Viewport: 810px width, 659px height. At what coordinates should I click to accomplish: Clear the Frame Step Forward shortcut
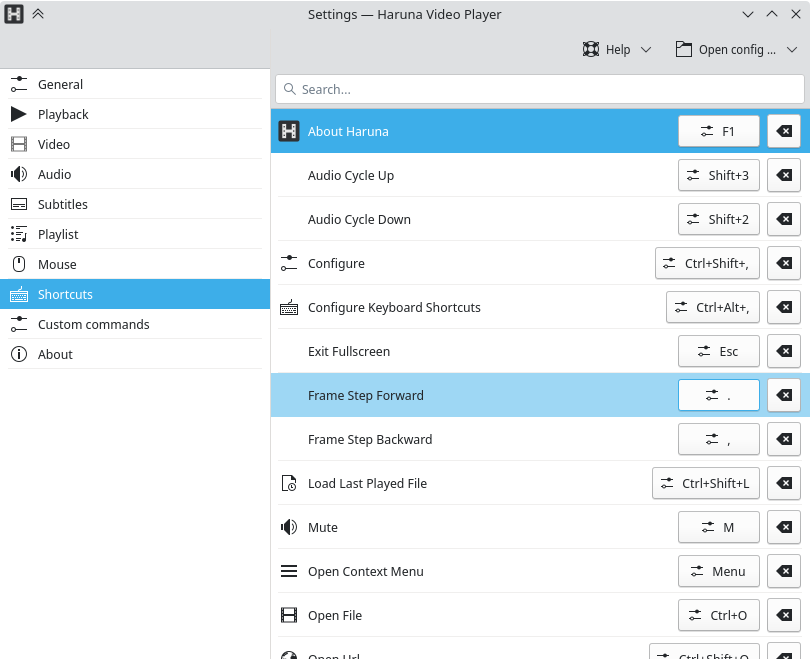coord(784,395)
